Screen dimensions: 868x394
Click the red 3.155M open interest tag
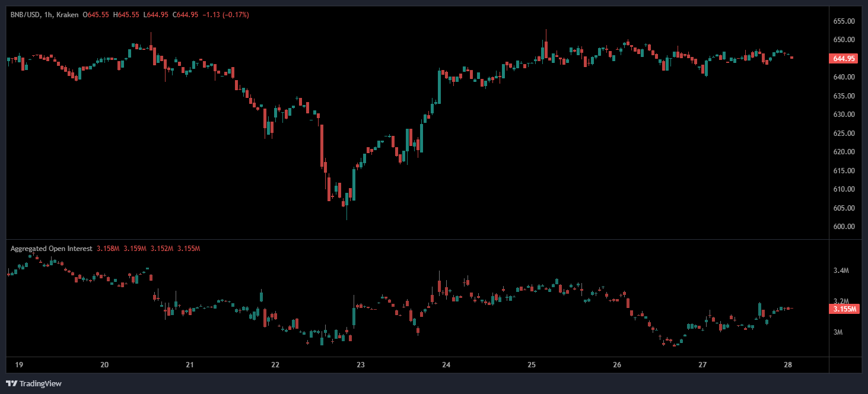(842, 309)
